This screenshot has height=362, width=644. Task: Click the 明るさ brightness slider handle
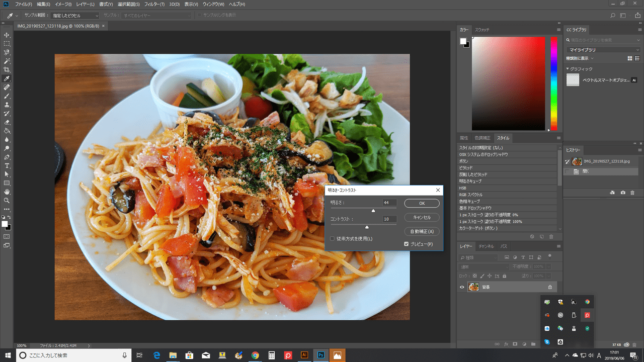373,211
